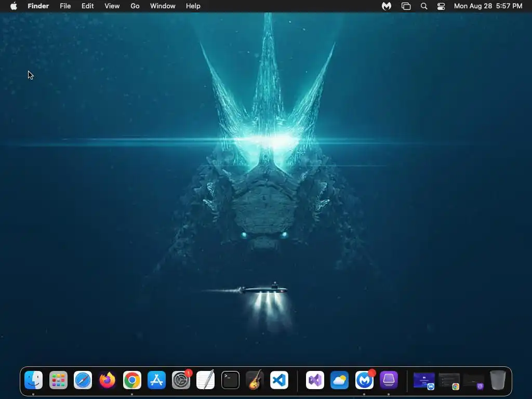Open the File menu
This screenshot has height=399, width=532.
coord(65,6)
